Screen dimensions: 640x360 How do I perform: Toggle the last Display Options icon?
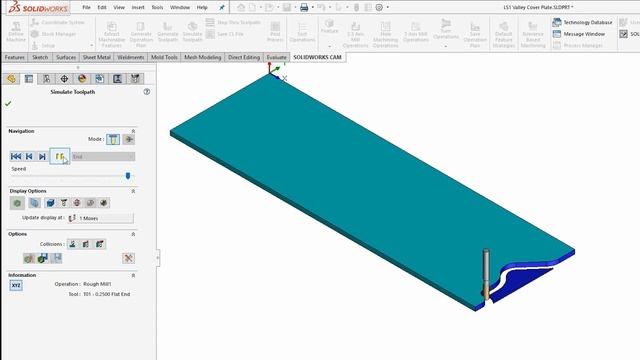click(104, 203)
